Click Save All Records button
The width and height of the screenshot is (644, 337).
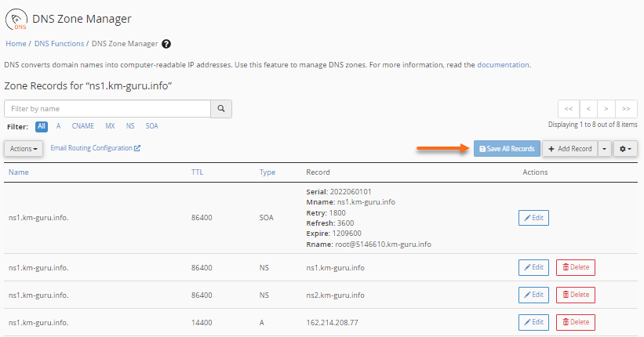coord(507,148)
